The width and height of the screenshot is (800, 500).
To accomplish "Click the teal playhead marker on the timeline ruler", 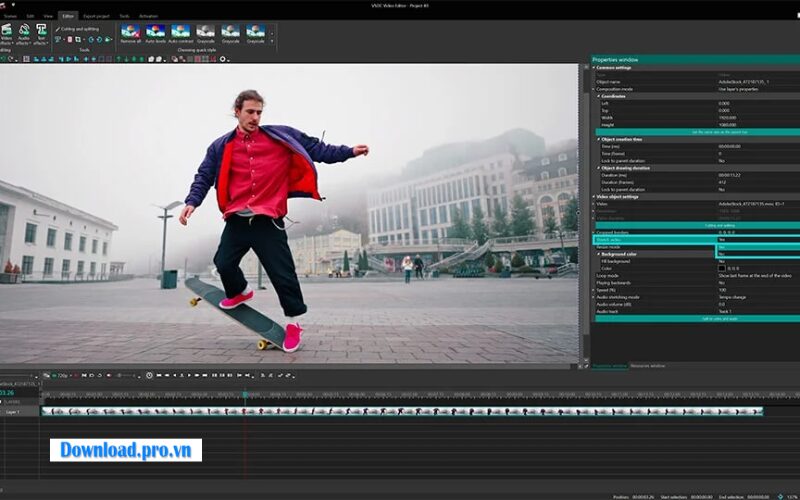I will (x=245, y=394).
